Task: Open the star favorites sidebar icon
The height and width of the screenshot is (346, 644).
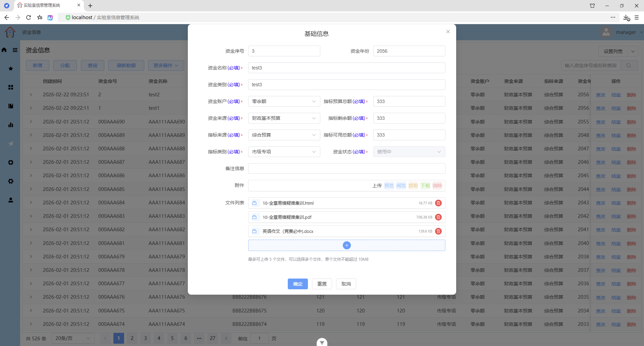Action: (11, 68)
